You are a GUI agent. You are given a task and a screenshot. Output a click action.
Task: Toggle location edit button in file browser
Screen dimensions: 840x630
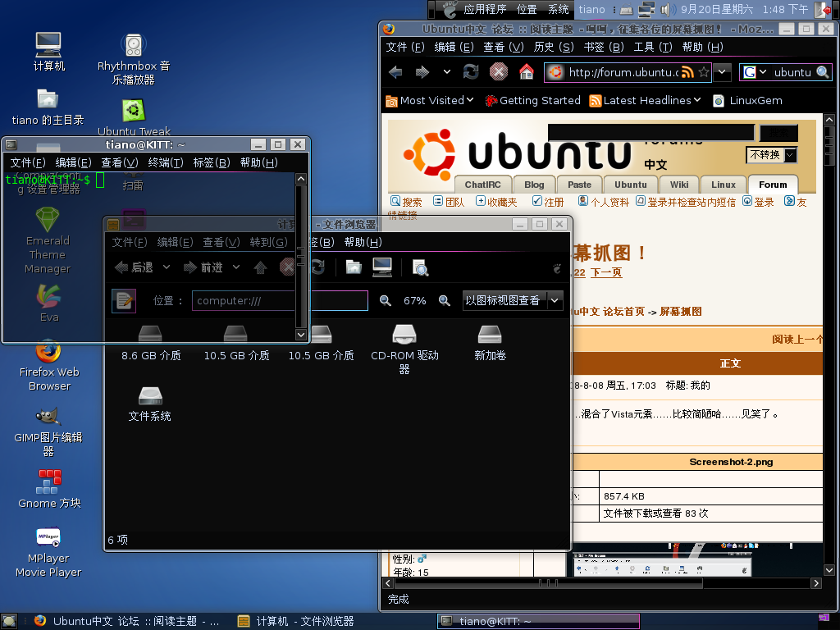point(124,300)
